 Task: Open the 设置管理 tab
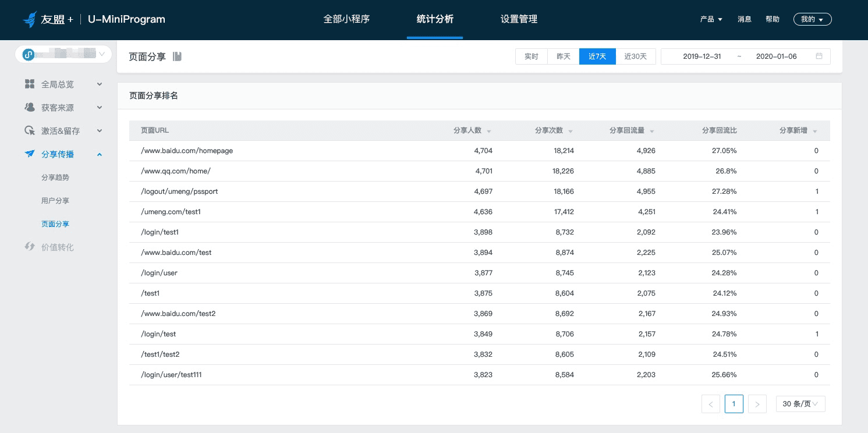click(x=519, y=19)
